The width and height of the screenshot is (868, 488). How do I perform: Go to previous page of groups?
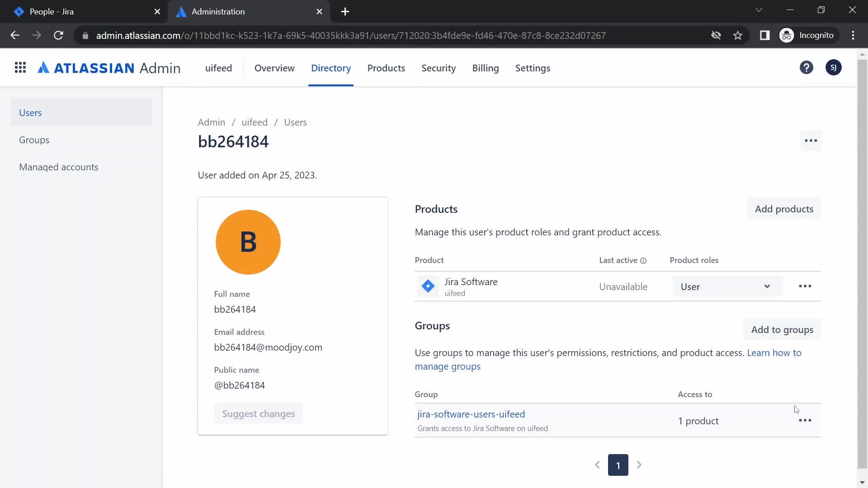(x=597, y=465)
